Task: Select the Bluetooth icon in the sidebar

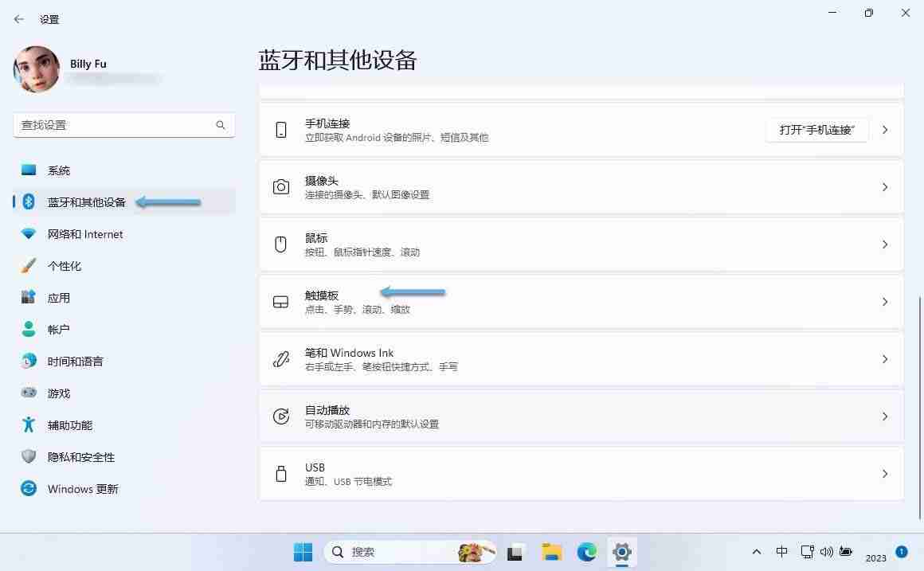Action: point(29,202)
